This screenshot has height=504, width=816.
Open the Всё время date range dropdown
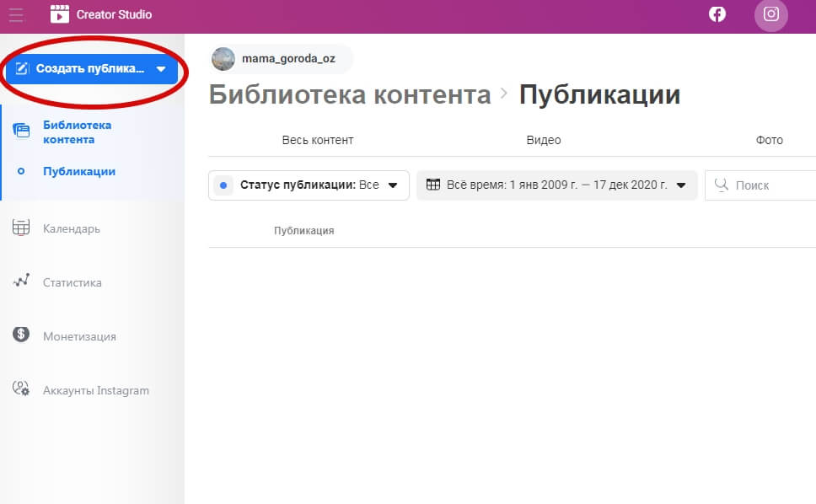pyautogui.click(x=557, y=185)
